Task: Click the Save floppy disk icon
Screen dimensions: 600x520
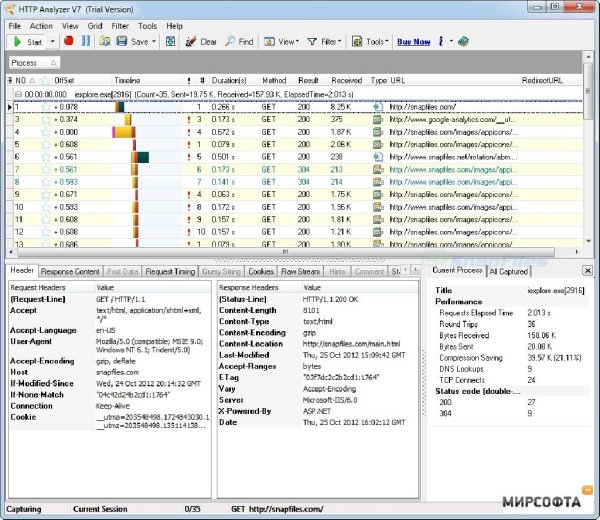Action: (122, 41)
